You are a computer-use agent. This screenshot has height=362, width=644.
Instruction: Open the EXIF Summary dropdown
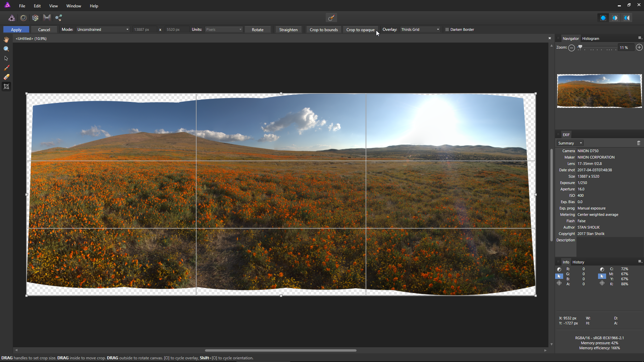[570, 143]
